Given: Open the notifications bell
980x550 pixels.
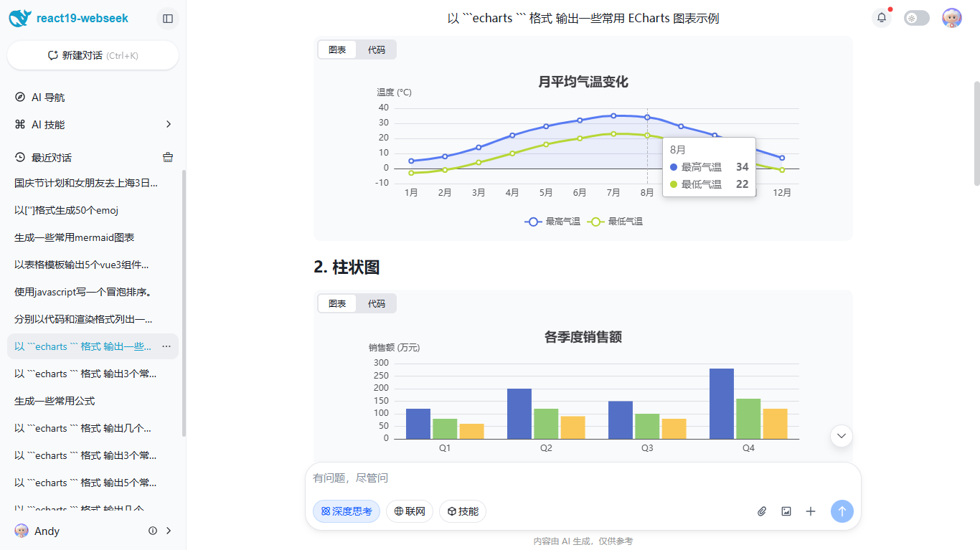Looking at the screenshot, I should click(882, 18).
